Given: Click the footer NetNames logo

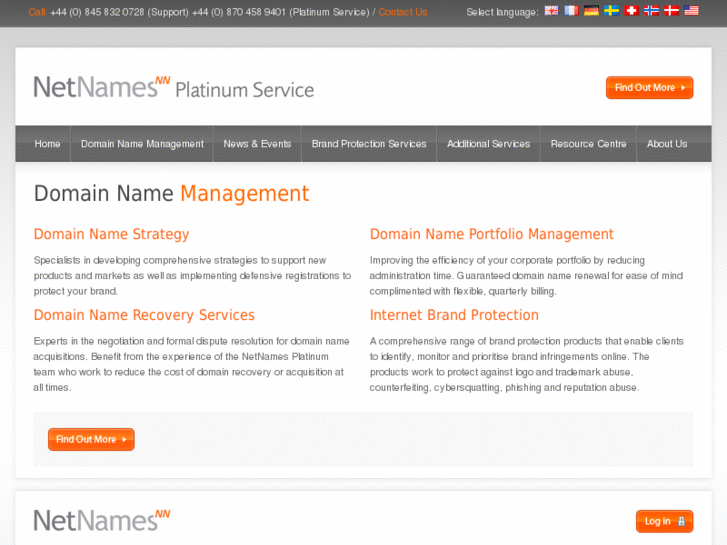Looking at the screenshot, I should (x=102, y=520).
